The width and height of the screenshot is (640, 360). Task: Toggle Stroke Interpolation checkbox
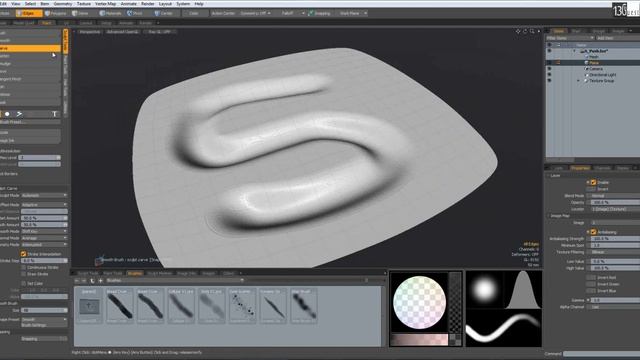coord(23,254)
